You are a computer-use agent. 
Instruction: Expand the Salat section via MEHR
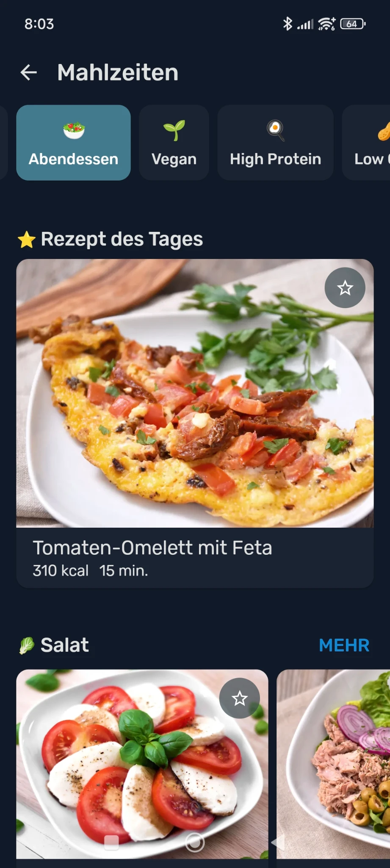pyautogui.click(x=344, y=645)
